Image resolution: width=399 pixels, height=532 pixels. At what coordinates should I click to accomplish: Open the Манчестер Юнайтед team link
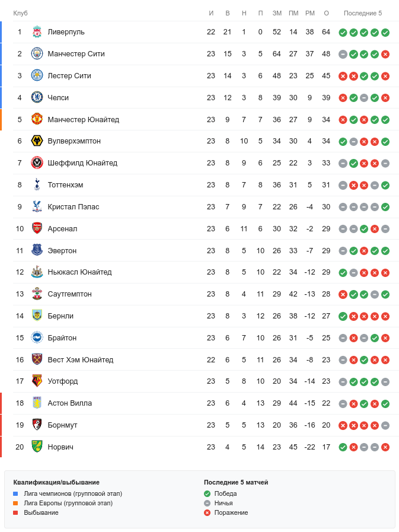pyautogui.click(x=83, y=120)
